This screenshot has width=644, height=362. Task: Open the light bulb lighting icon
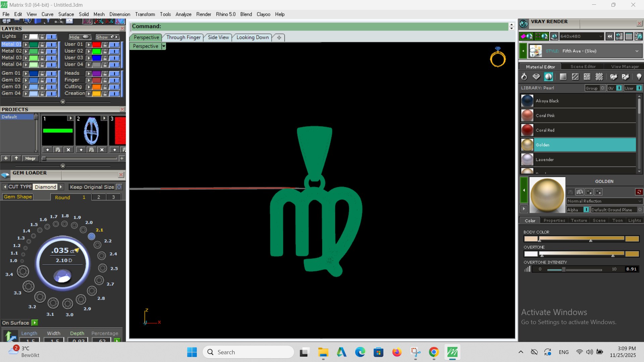(x=639, y=77)
